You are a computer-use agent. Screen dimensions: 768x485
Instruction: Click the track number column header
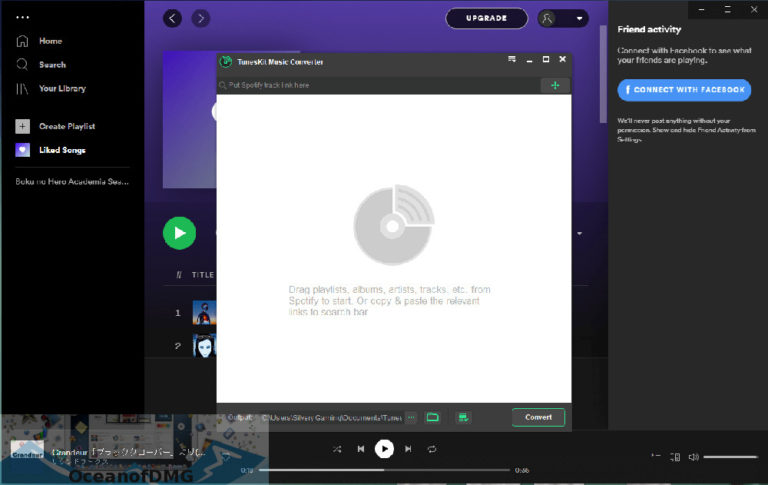pos(179,275)
